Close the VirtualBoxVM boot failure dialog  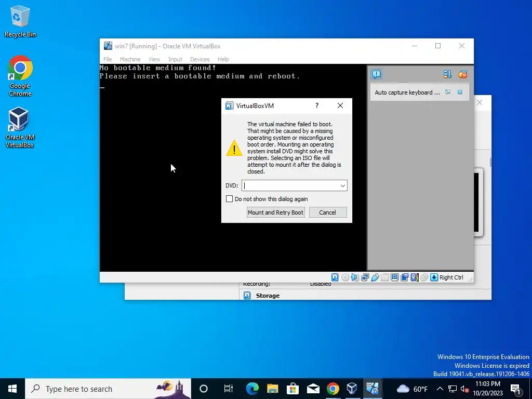coord(340,105)
